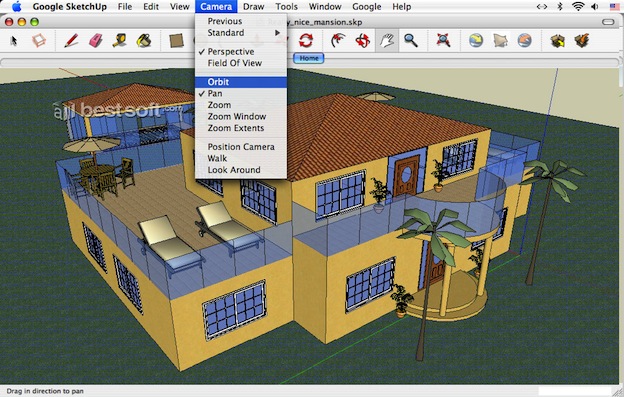Click the Toggle Terrain icon
Image resolution: width=624 pixels, height=397 pixels.
click(500, 41)
